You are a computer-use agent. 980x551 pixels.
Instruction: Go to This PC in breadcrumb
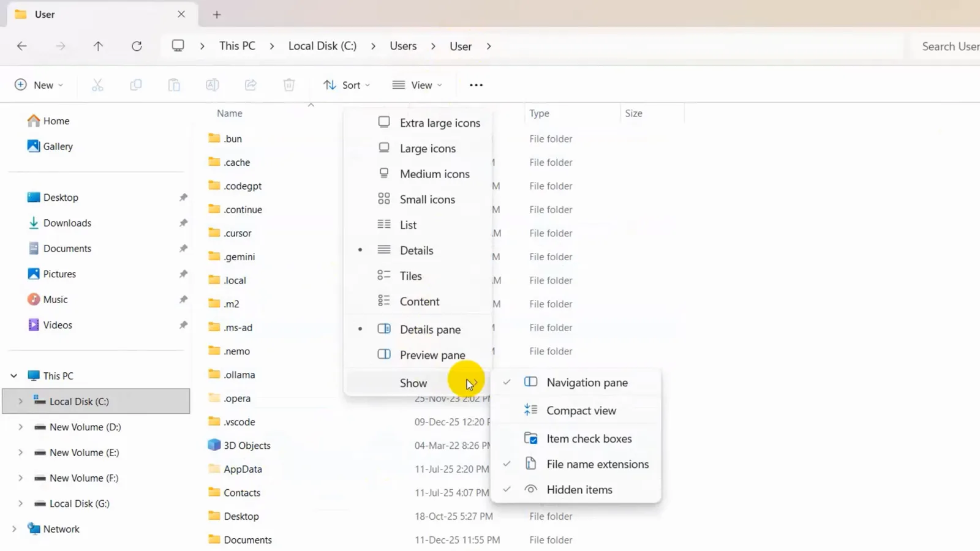click(x=237, y=46)
